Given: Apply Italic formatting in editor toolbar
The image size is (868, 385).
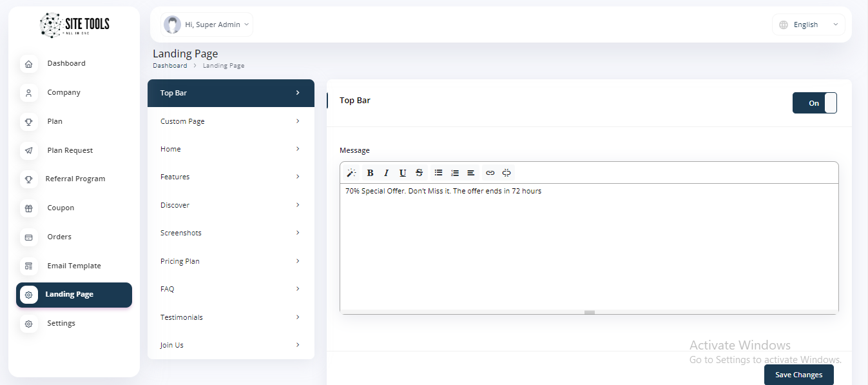Looking at the screenshot, I should point(386,173).
